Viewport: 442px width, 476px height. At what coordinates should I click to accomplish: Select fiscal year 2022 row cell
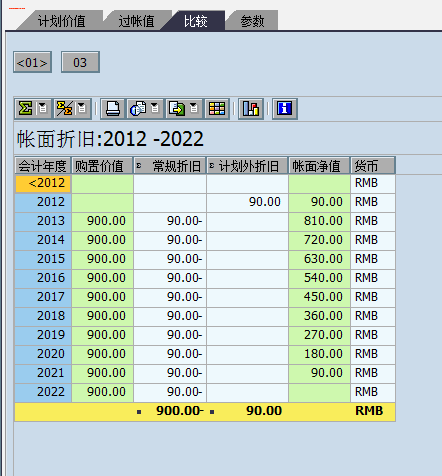[x=43, y=392]
